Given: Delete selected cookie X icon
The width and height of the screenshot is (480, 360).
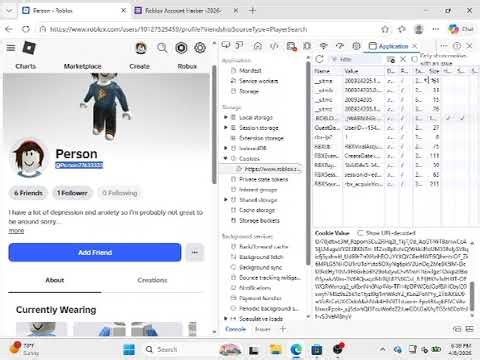Looking at the screenshot, I should coord(403,59).
